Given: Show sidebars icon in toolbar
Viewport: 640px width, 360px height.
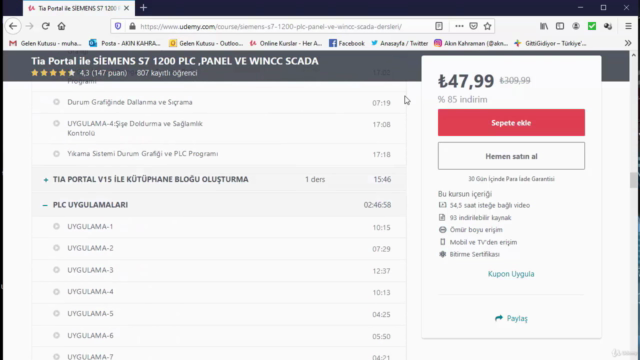Looking at the screenshot, I should coord(560,26).
